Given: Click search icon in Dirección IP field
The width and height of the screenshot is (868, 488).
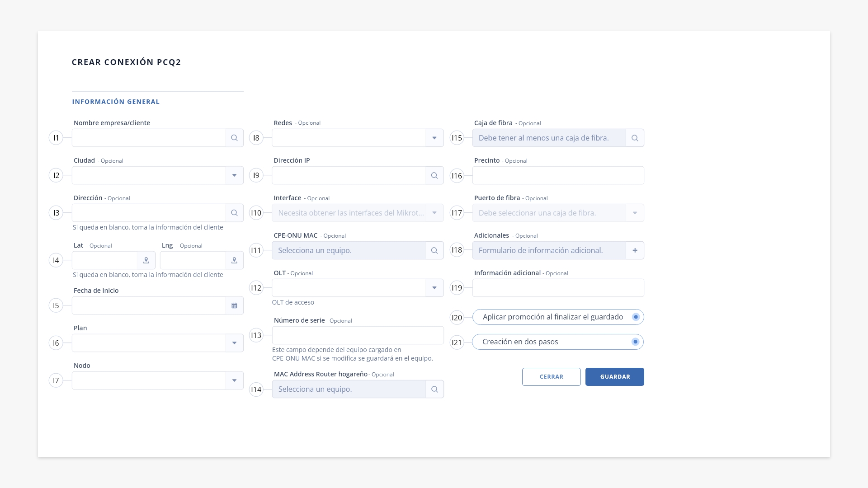Looking at the screenshot, I should tap(434, 175).
